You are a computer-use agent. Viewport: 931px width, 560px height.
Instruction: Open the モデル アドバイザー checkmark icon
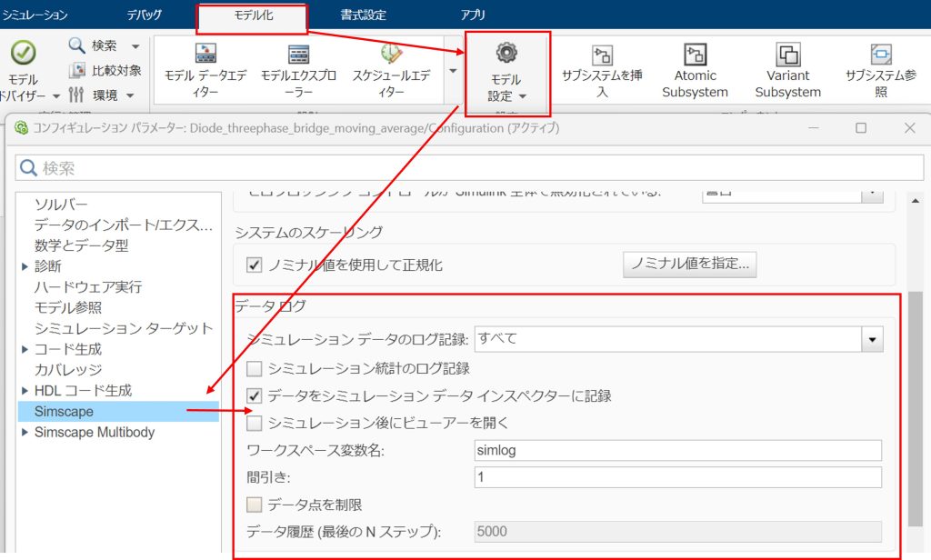pos(23,54)
